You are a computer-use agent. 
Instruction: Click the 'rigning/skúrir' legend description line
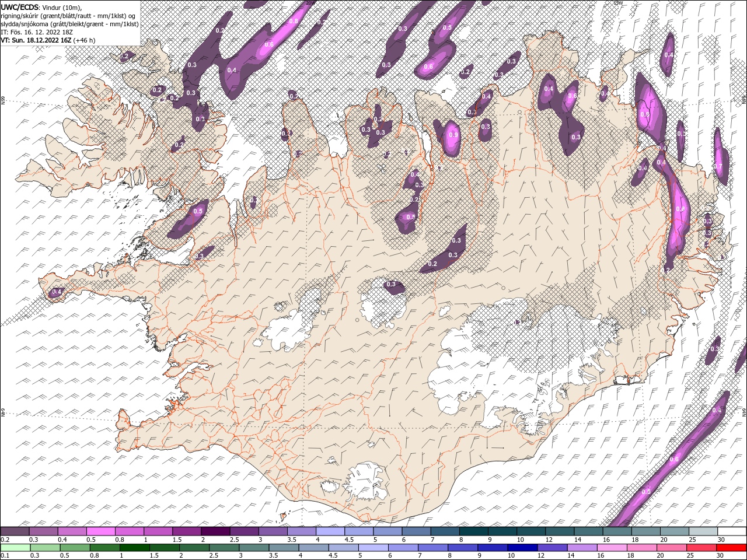coord(68,16)
